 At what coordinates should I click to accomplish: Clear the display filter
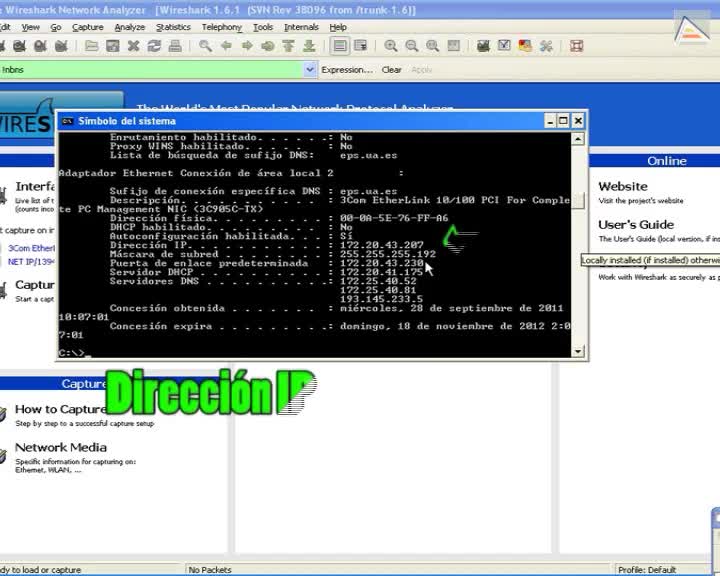point(391,70)
